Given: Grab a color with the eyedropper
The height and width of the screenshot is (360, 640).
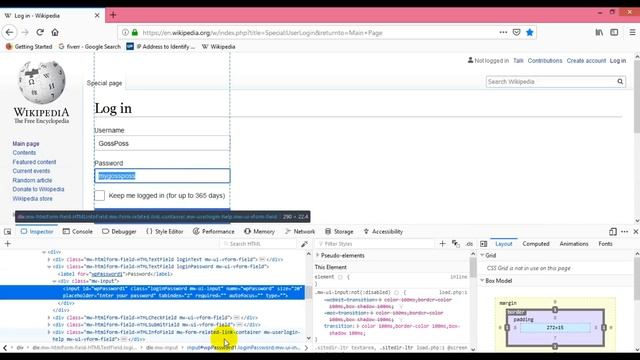Looking at the screenshot, I should click(x=304, y=244).
